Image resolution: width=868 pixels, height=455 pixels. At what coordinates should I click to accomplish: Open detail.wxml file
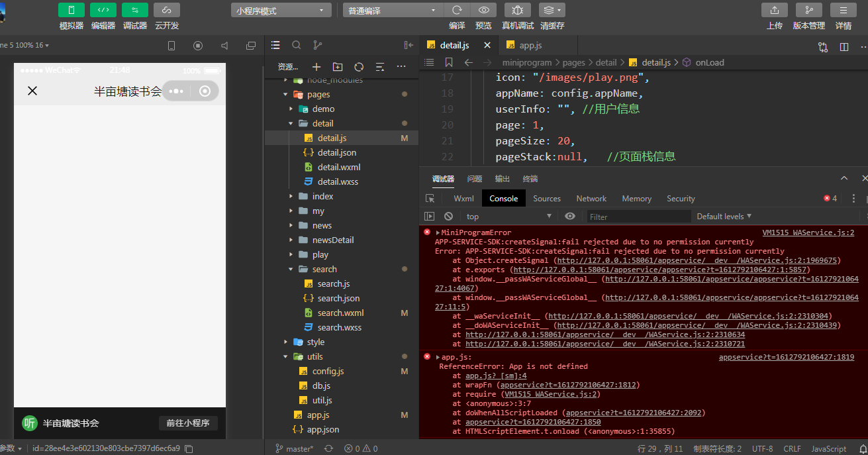(x=339, y=168)
